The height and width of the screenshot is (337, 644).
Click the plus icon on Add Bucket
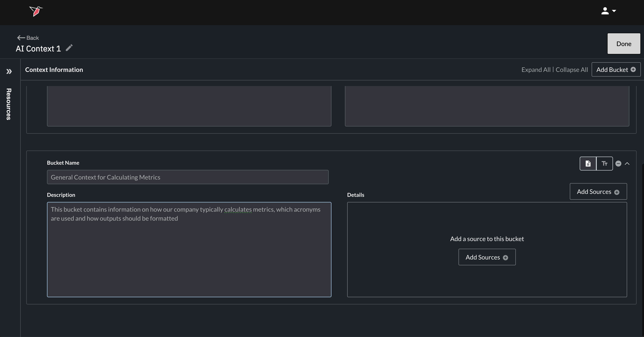tap(633, 69)
